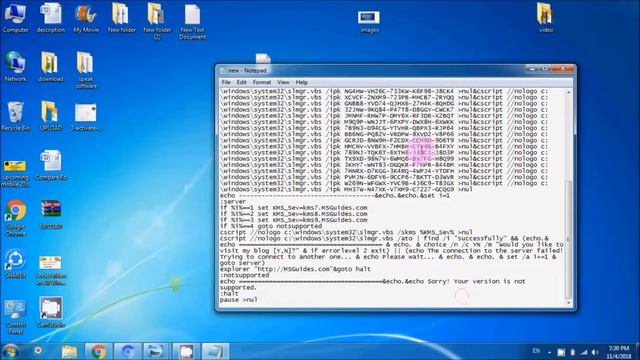The width and height of the screenshot is (640, 360).
Task: Select the Control Panel desktop icon
Action: [16, 317]
